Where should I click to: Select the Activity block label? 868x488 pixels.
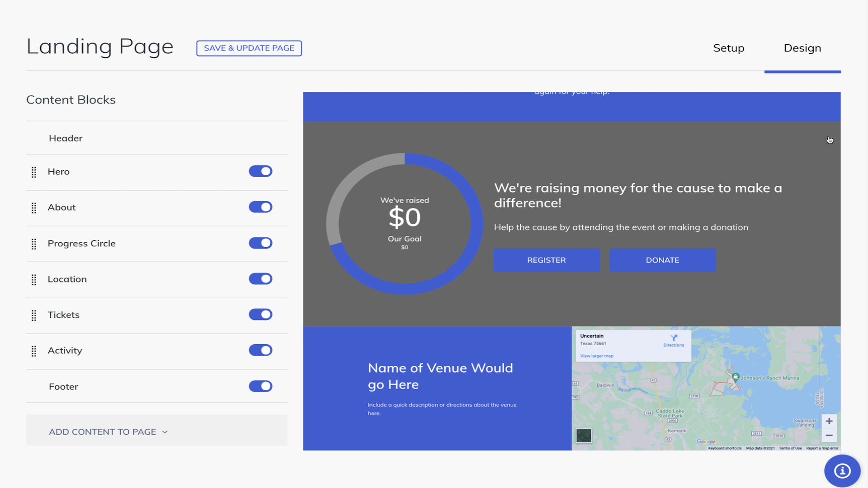click(65, 351)
